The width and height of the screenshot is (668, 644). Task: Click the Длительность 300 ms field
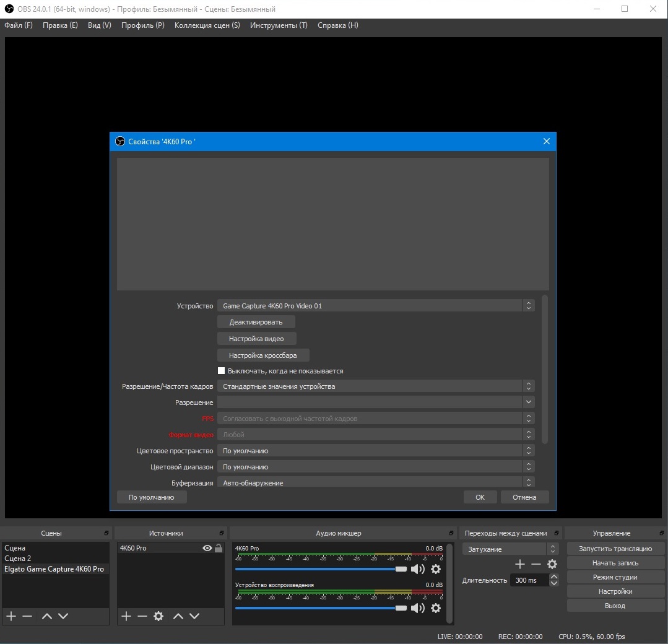(529, 580)
